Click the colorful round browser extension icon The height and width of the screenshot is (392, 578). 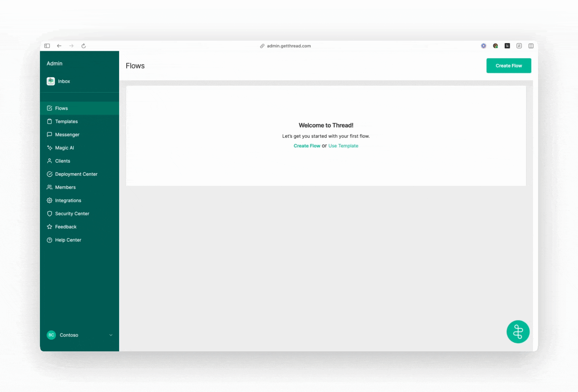point(495,46)
